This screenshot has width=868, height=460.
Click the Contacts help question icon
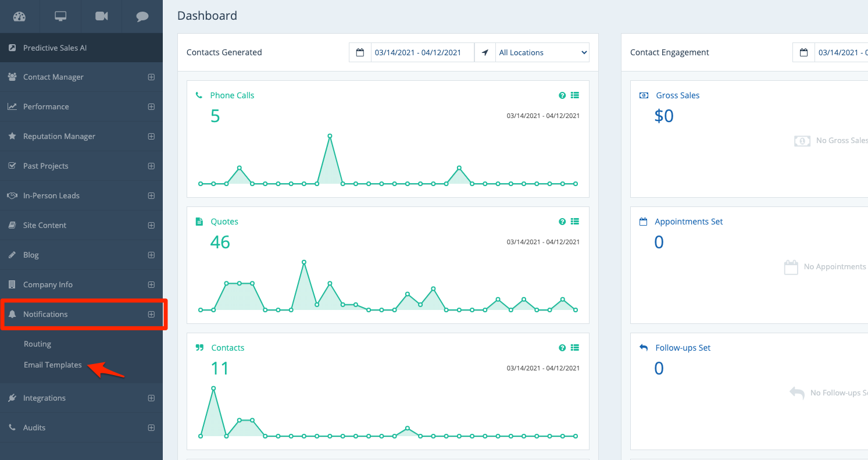pyautogui.click(x=562, y=348)
